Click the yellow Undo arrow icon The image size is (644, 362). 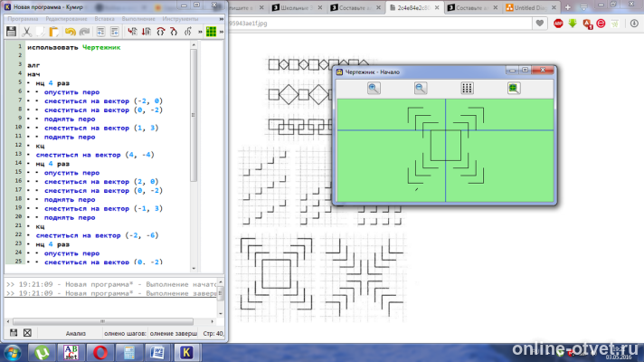click(x=71, y=32)
